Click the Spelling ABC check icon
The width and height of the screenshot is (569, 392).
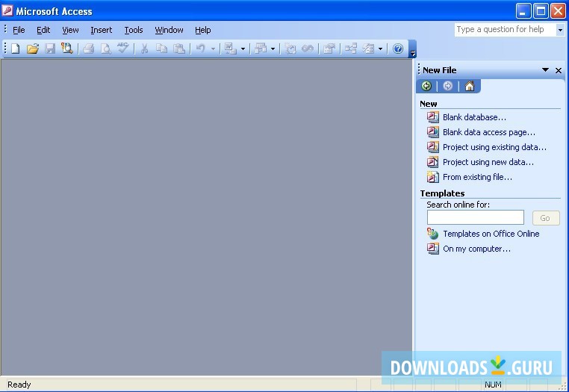click(122, 48)
